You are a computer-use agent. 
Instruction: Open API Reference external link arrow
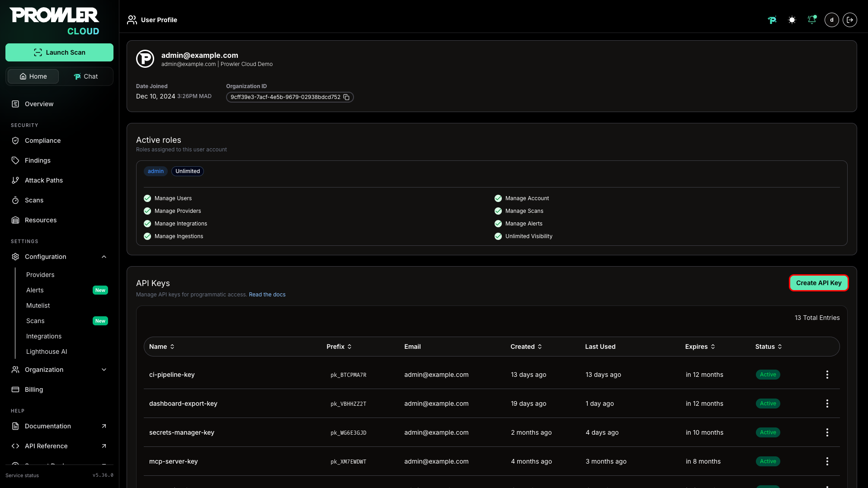coord(104,446)
